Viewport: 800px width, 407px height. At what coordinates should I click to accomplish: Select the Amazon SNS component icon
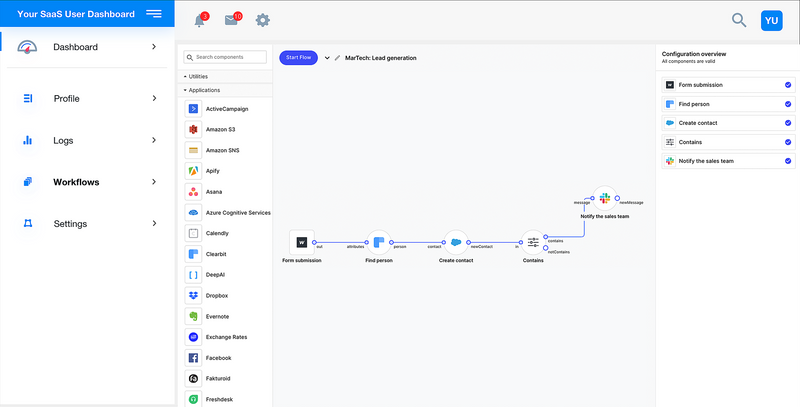193,150
